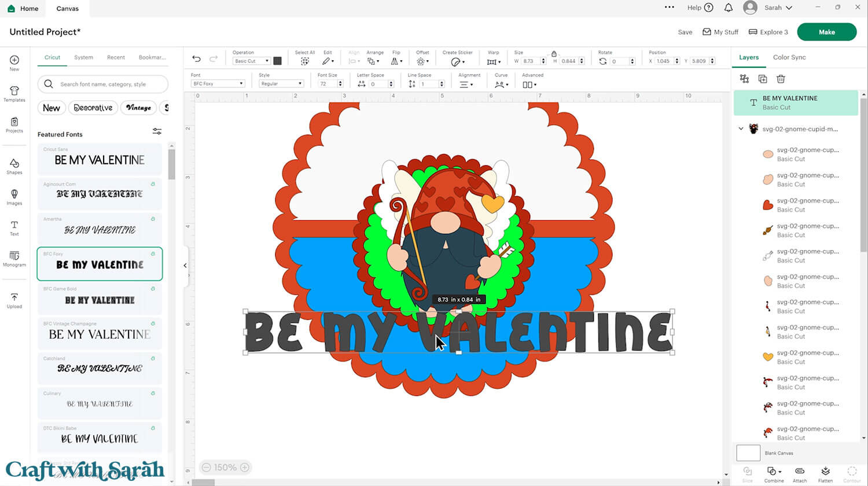Click Attach at bottom of Layers
Image resolution: width=868 pixels, height=486 pixels.
click(x=800, y=473)
